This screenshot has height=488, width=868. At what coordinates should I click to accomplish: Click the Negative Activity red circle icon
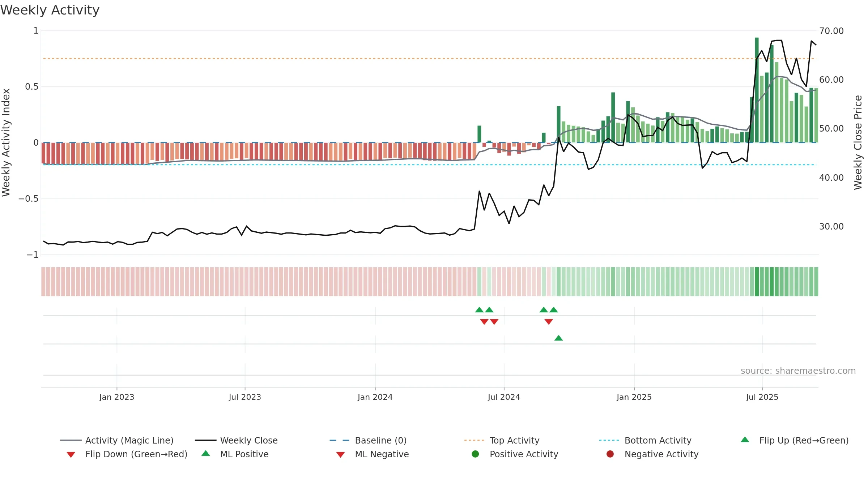click(610, 454)
